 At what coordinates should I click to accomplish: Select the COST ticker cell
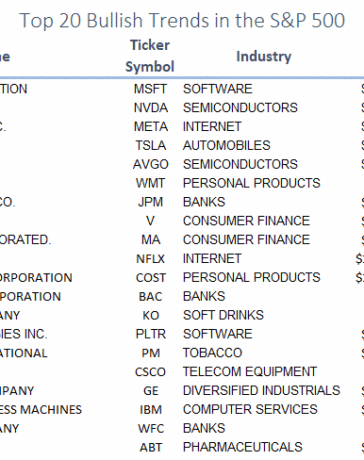[x=151, y=278]
